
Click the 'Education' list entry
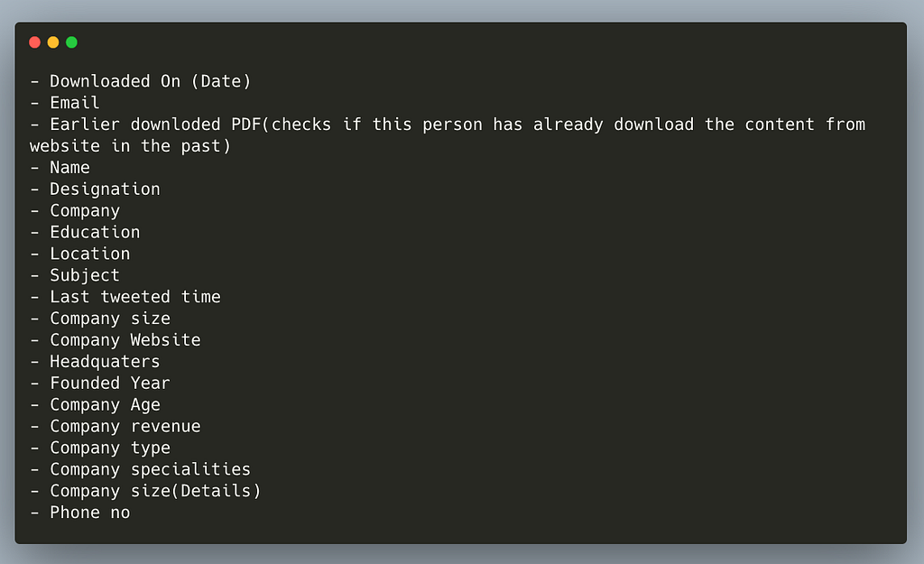86,232
